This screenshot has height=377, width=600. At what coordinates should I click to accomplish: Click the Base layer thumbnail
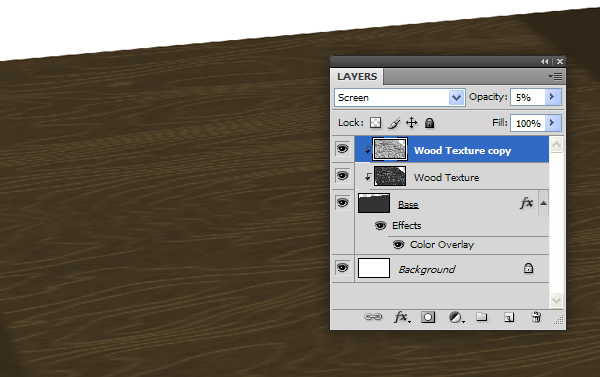point(374,203)
